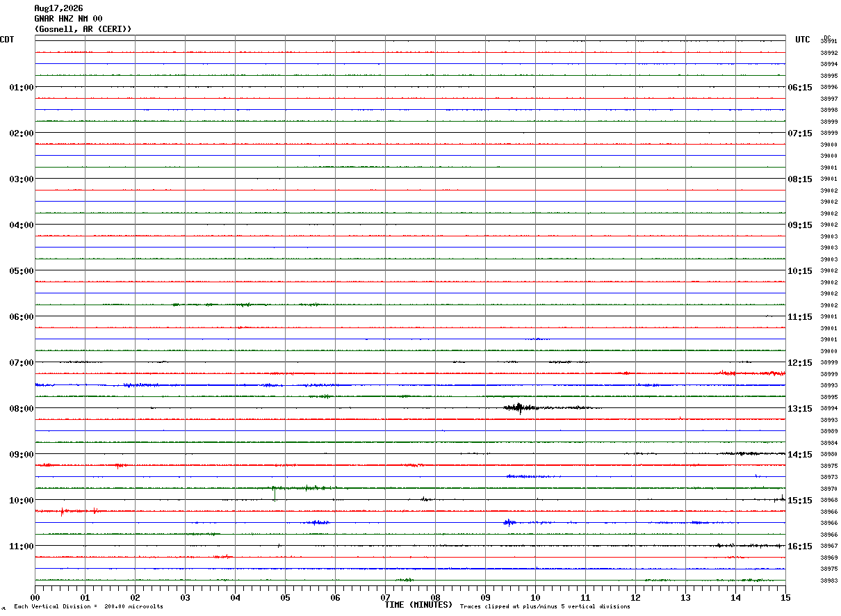
Task: Select minute 00 at bottom axis start
Action: 35,597
